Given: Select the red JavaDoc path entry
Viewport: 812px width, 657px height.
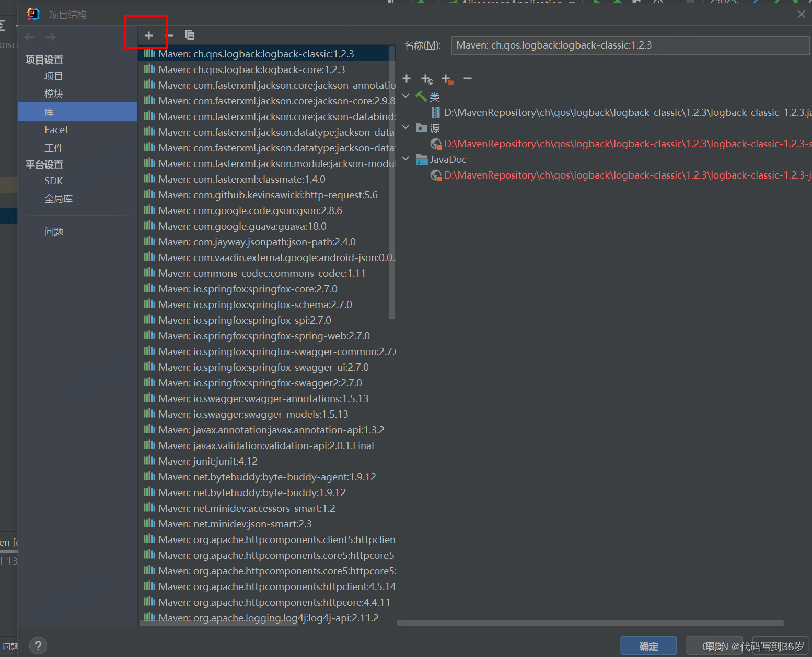Looking at the screenshot, I should 621,175.
